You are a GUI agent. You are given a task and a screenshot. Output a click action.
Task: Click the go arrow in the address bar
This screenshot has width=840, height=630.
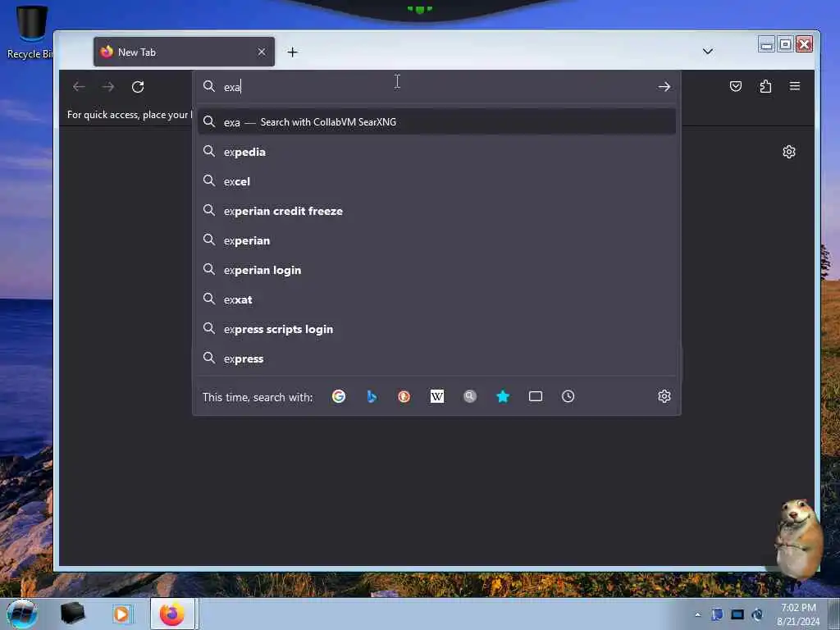pyautogui.click(x=664, y=87)
